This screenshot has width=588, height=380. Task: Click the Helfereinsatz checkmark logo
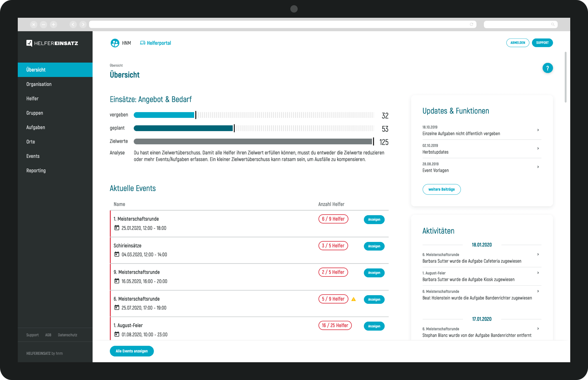click(29, 43)
